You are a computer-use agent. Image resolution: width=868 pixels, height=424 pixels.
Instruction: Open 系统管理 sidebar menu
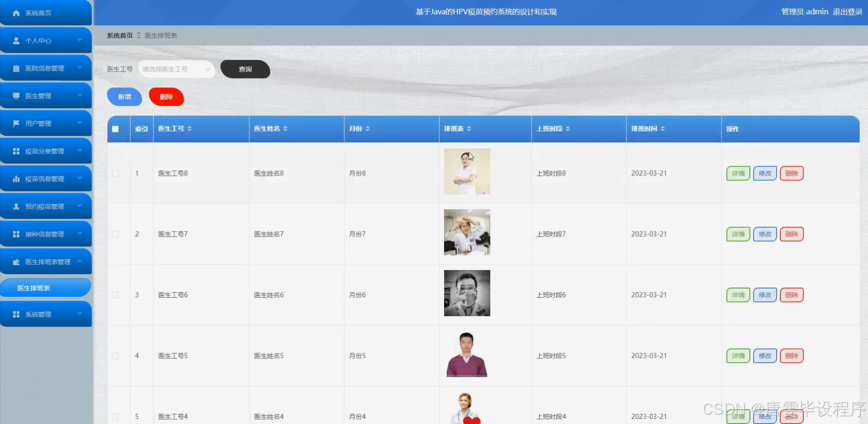coord(46,314)
